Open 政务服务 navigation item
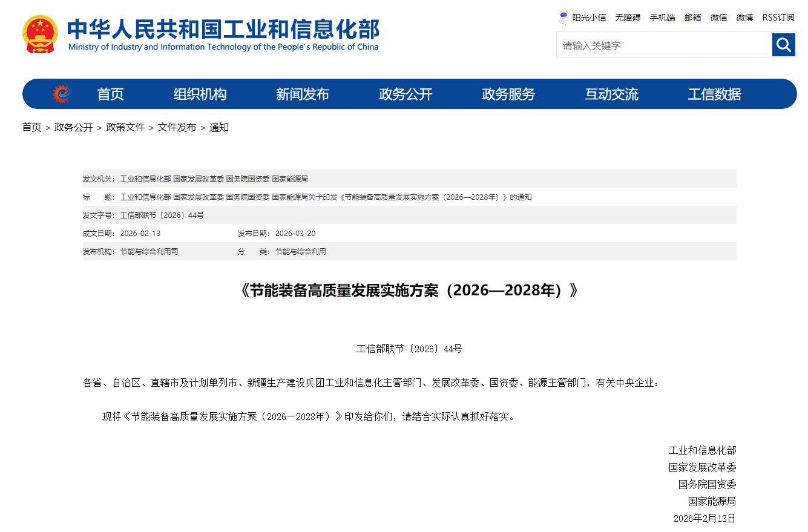The width and height of the screenshot is (808, 532). click(x=508, y=94)
